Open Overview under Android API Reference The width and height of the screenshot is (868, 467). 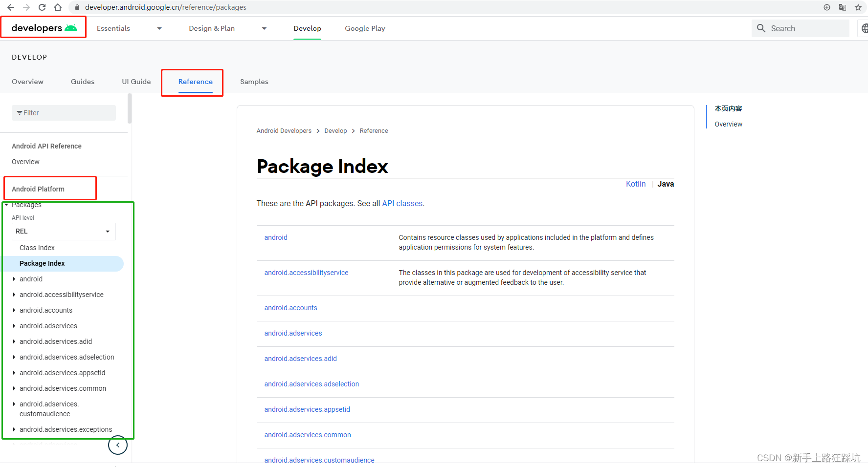point(25,162)
